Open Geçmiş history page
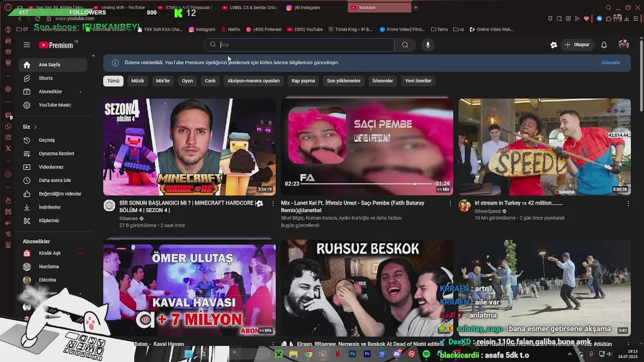 53,140
